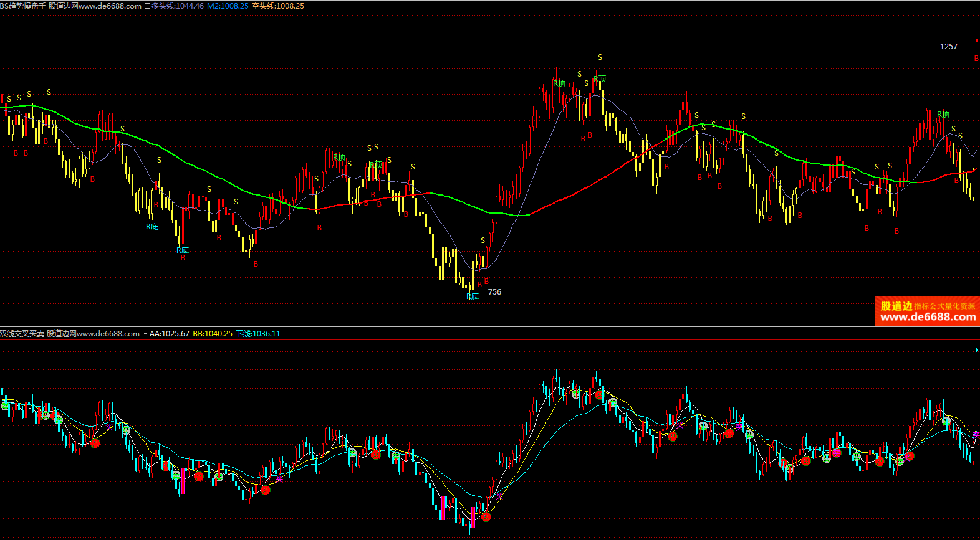Click the 756 low price label

tap(494, 292)
